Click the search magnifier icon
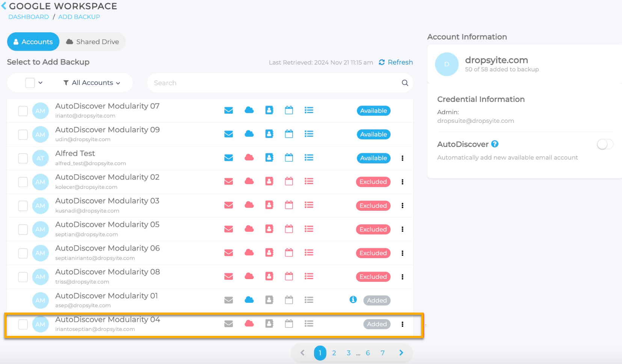Screen dimensions: 622x364 click(405, 83)
